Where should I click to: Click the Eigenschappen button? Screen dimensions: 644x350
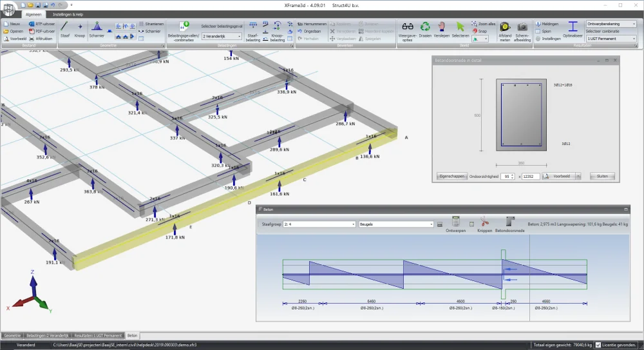click(452, 177)
